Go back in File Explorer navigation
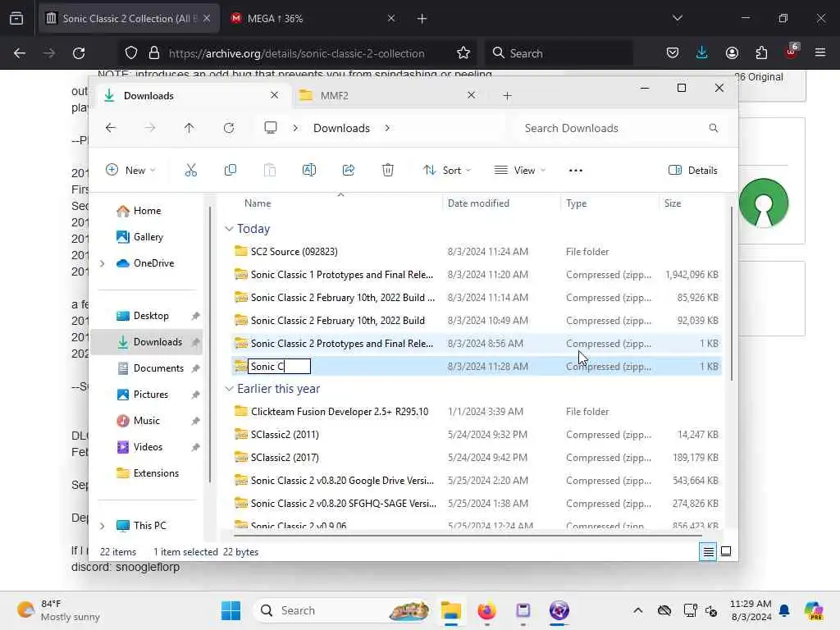The image size is (840, 630). 111,128
